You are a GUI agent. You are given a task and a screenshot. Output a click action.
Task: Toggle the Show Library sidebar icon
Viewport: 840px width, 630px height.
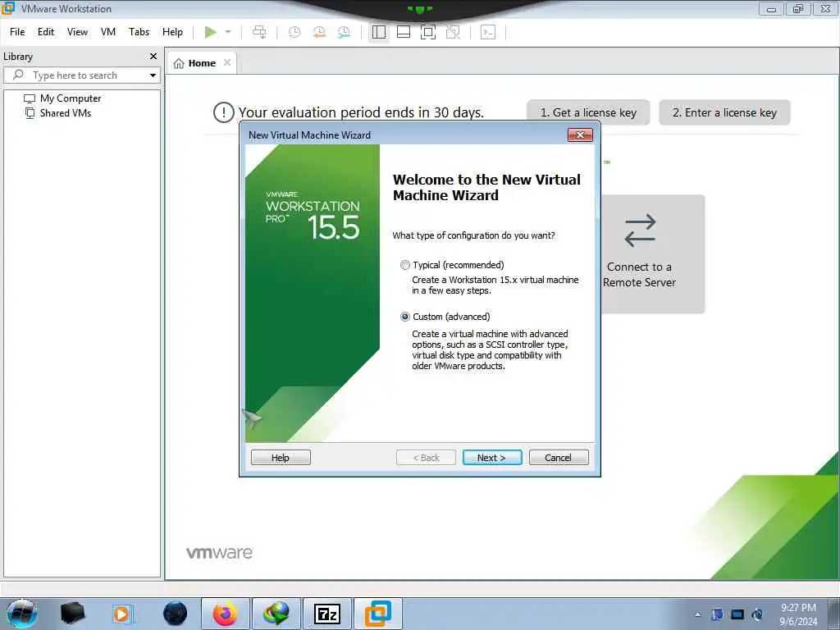[379, 32]
